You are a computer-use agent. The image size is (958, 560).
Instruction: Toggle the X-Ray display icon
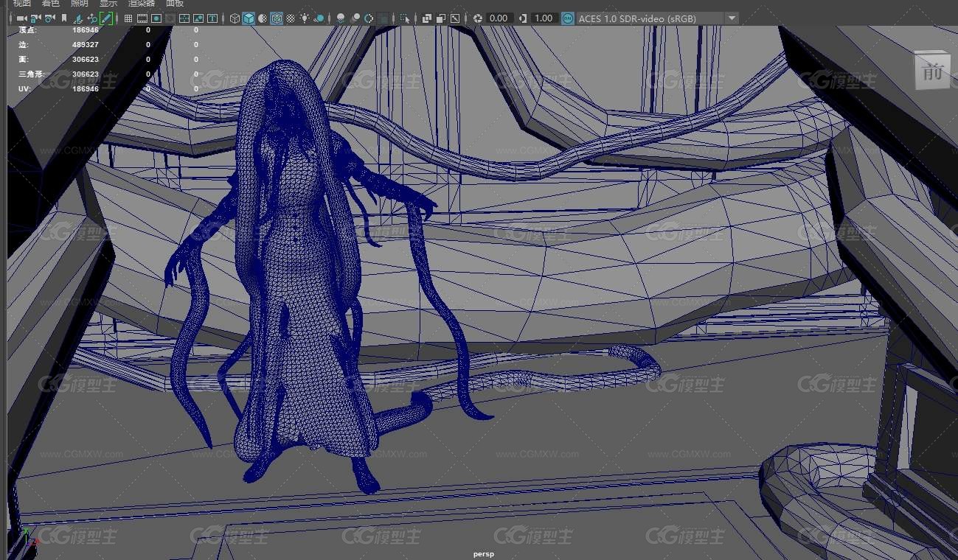click(x=426, y=18)
